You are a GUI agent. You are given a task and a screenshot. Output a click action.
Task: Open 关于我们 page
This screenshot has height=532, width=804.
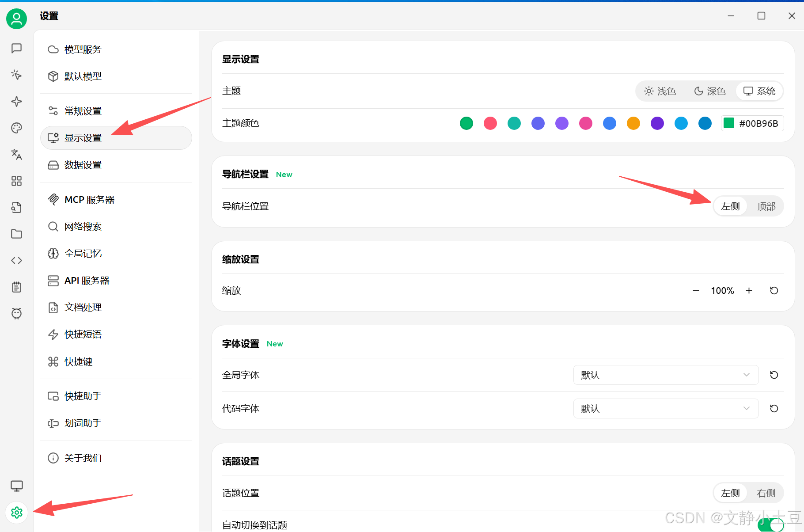[116, 458]
